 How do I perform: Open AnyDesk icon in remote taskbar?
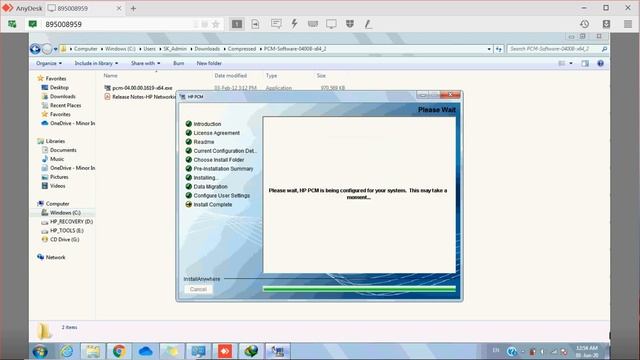[224, 351]
